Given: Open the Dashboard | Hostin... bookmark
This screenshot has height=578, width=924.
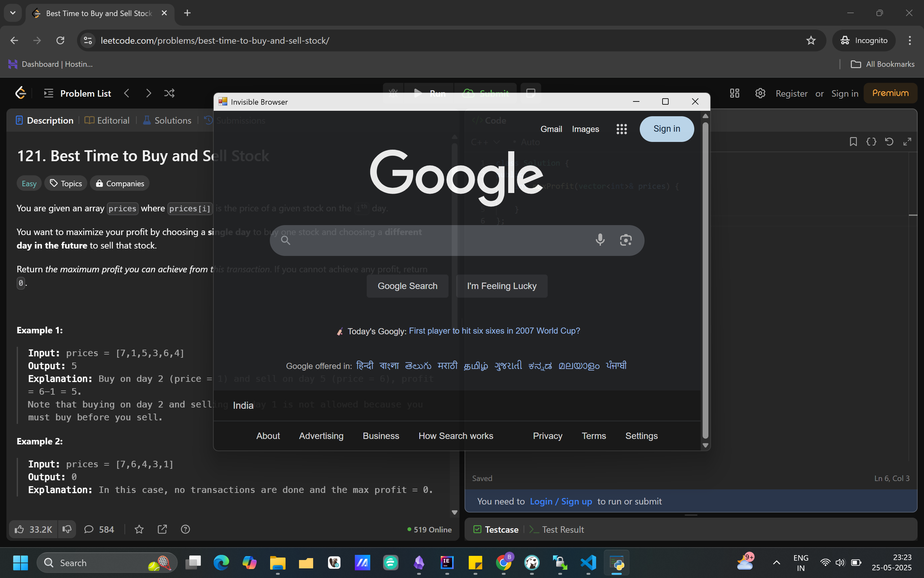Looking at the screenshot, I should pos(50,64).
